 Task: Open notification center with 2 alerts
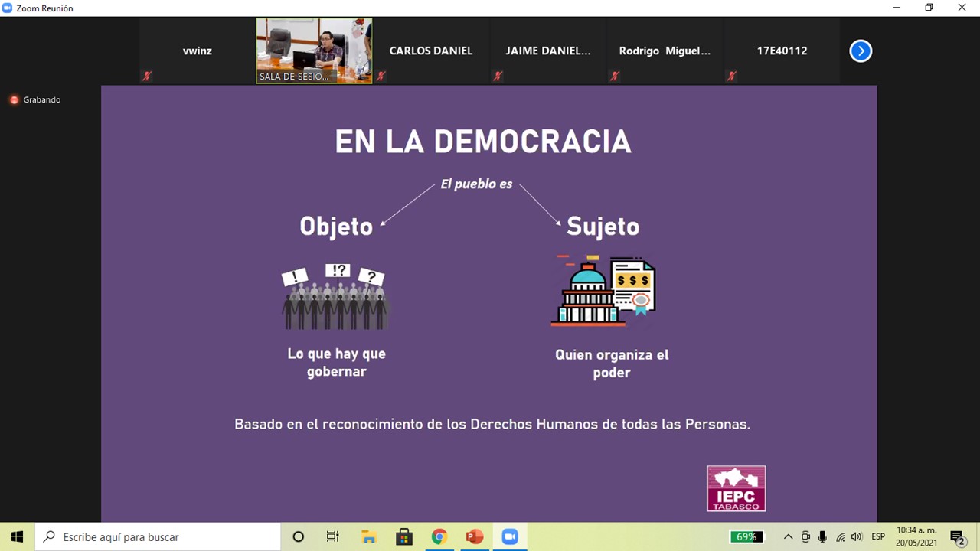(x=957, y=536)
